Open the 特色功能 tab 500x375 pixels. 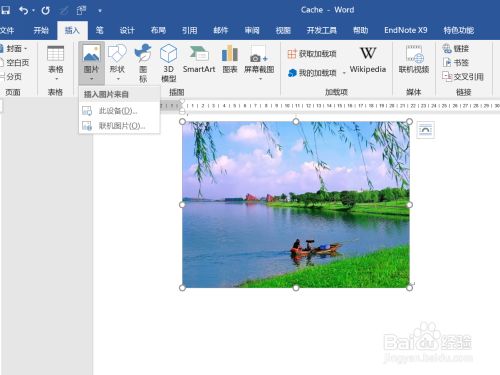pyautogui.click(x=459, y=30)
